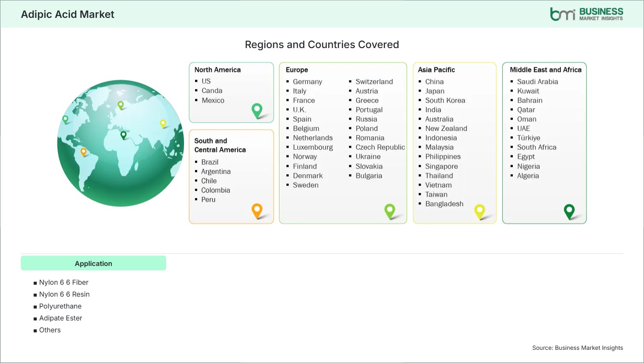Select the orange pin on the globe
This screenshot has height=363, width=644.
(83, 152)
